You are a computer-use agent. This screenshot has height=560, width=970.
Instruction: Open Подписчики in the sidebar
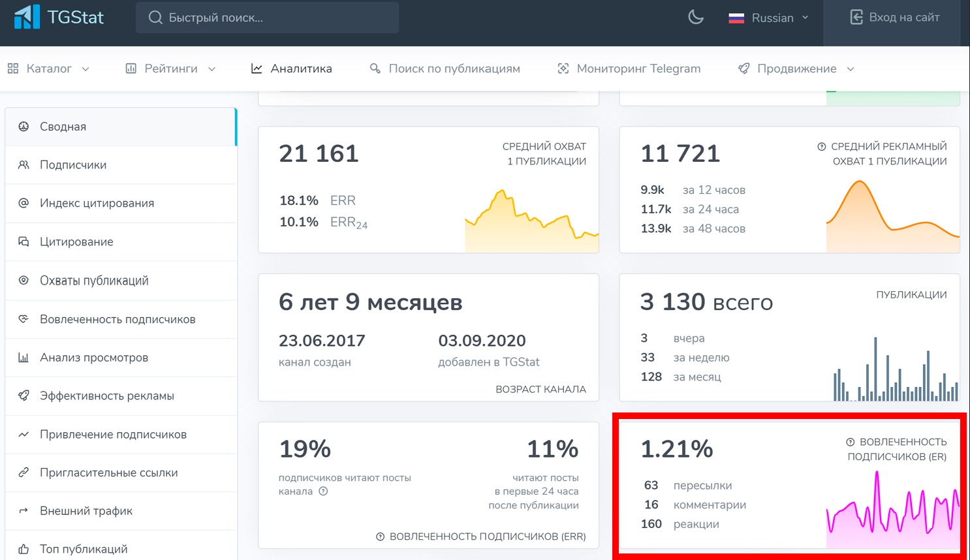121,165
